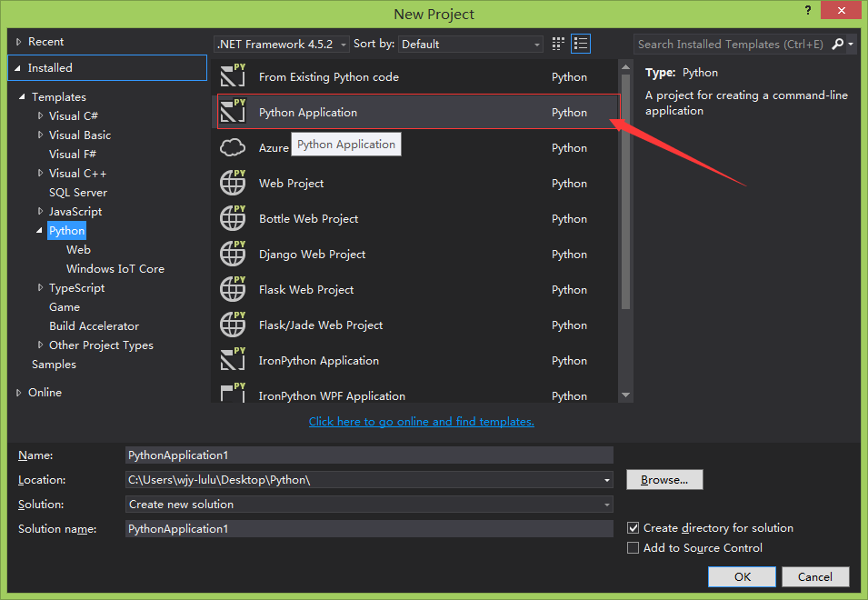Screen dimensions: 868x600
Task: Select Build Accelerator tree item
Action: (x=95, y=326)
